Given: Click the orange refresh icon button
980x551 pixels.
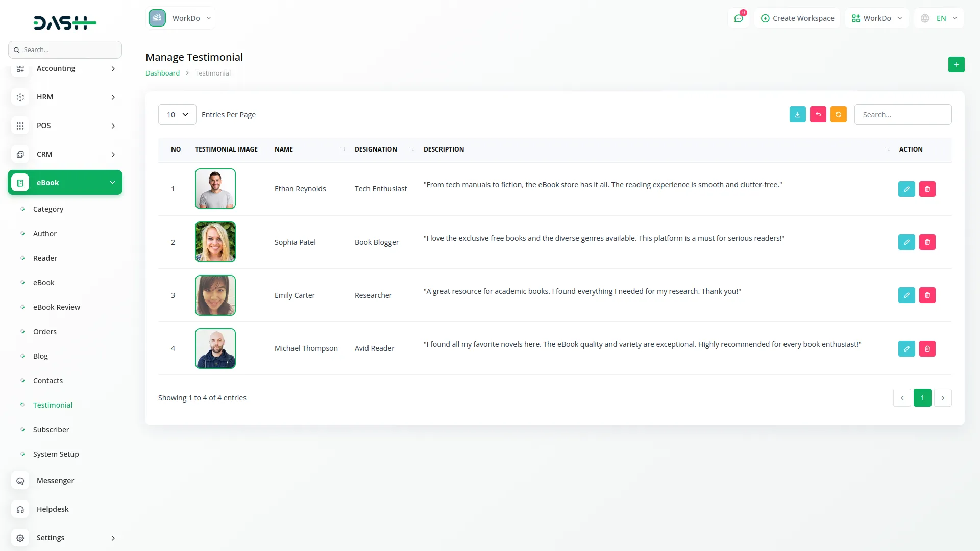Looking at the screenshot, I should 838,115.
